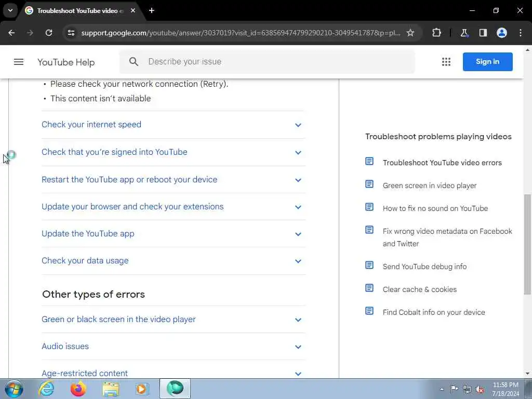Image resolution: width=532 pixels, height=399 pixels.
Task: Click article icon beside Green screen in video player
Action: point(369,184)
